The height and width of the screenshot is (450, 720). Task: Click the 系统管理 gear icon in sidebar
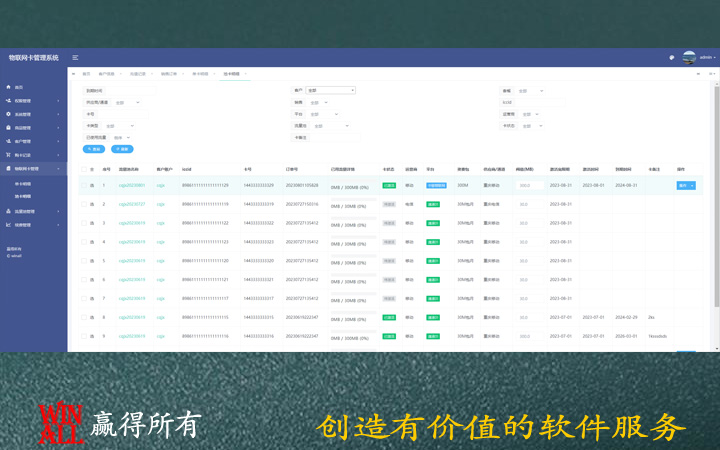point(8,114)
